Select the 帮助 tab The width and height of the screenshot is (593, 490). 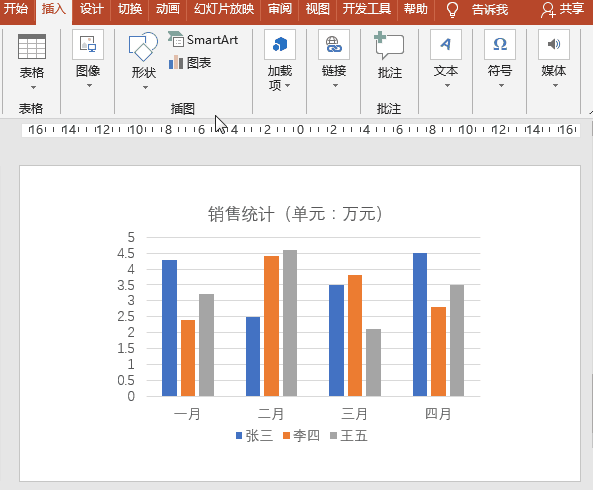click(416, 8)
